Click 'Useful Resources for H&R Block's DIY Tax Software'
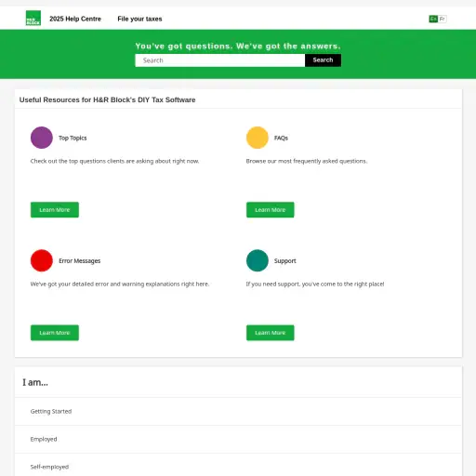 108,99
